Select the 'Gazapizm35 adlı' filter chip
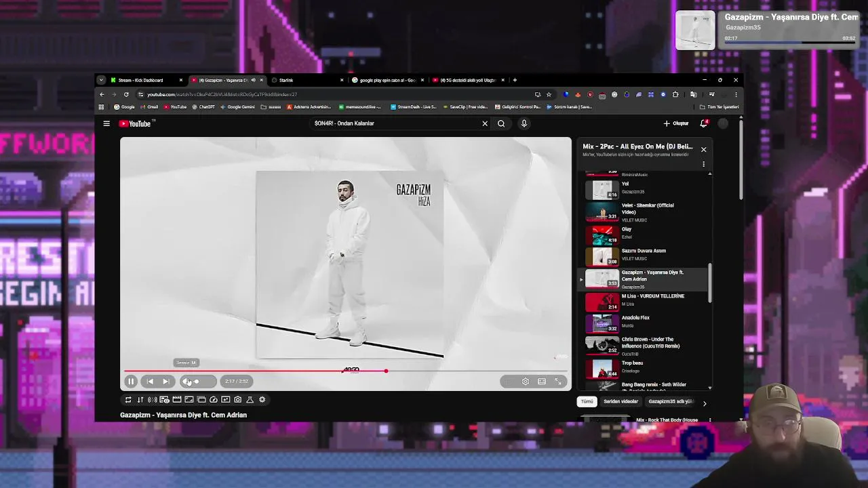The image size is (868, 488). pos(670,402)
